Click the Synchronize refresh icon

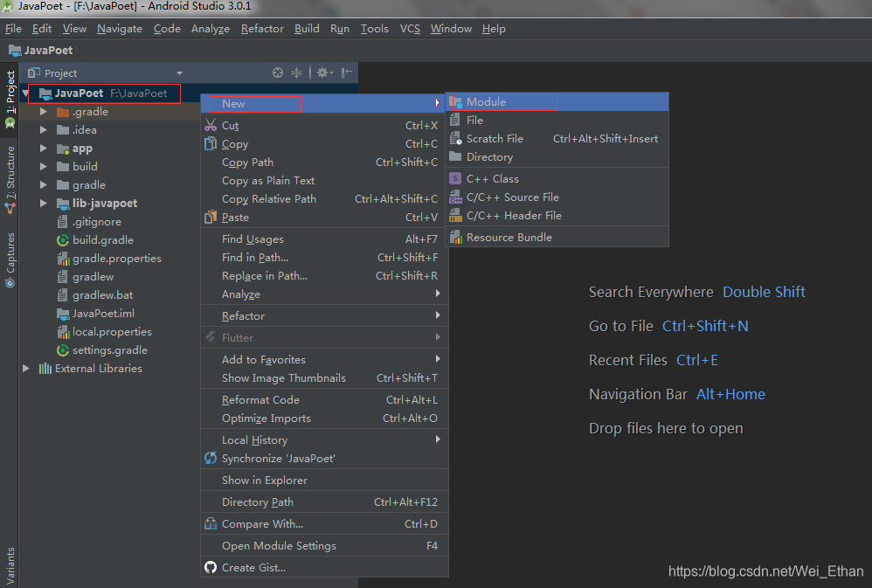pos(211,458)
